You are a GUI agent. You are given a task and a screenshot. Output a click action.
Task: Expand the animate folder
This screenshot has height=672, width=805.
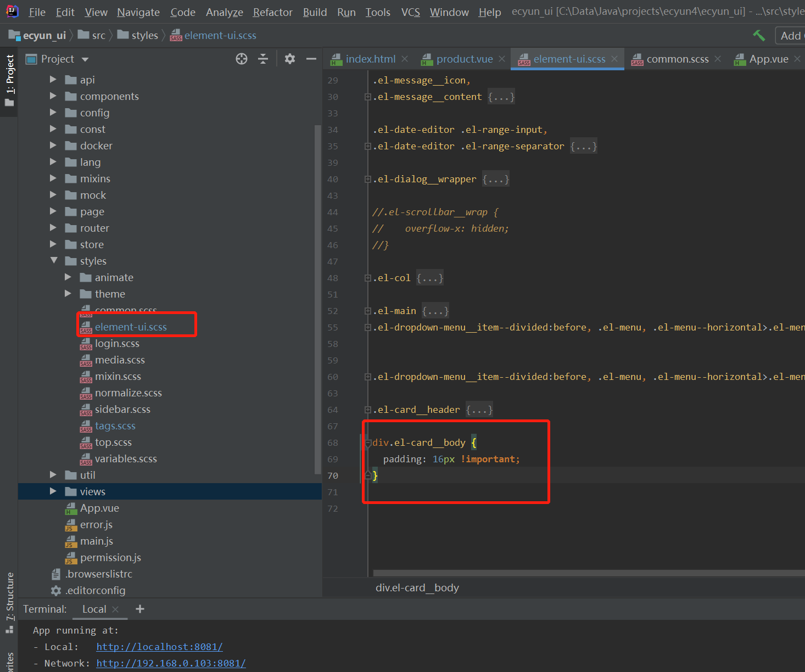click(x=68, y=277)
